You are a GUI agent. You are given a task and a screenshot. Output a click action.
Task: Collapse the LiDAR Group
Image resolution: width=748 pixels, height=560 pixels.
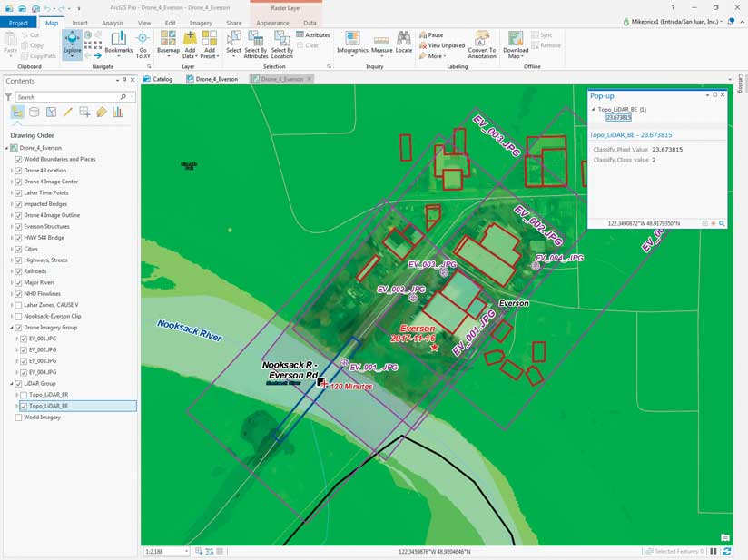tap(12, 384)
